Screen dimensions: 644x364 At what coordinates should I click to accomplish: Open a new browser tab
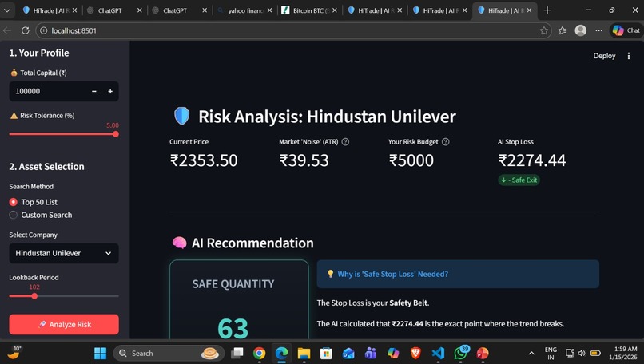coord(547,10)
